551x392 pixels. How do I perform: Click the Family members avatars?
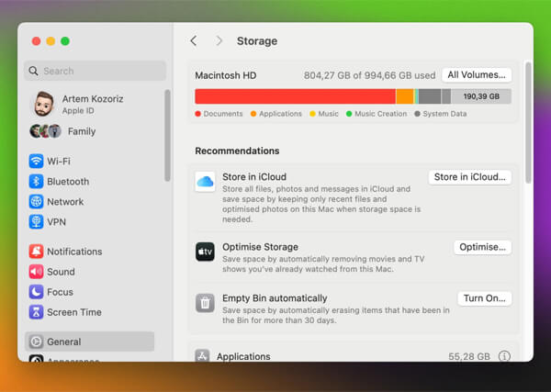pyautogui.click(x=45, y=131)
